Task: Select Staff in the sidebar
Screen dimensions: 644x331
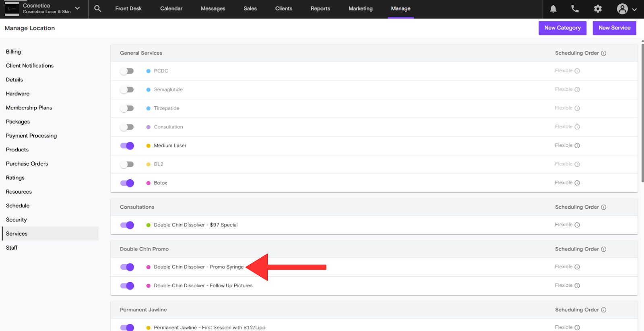Action: [12, 248]
